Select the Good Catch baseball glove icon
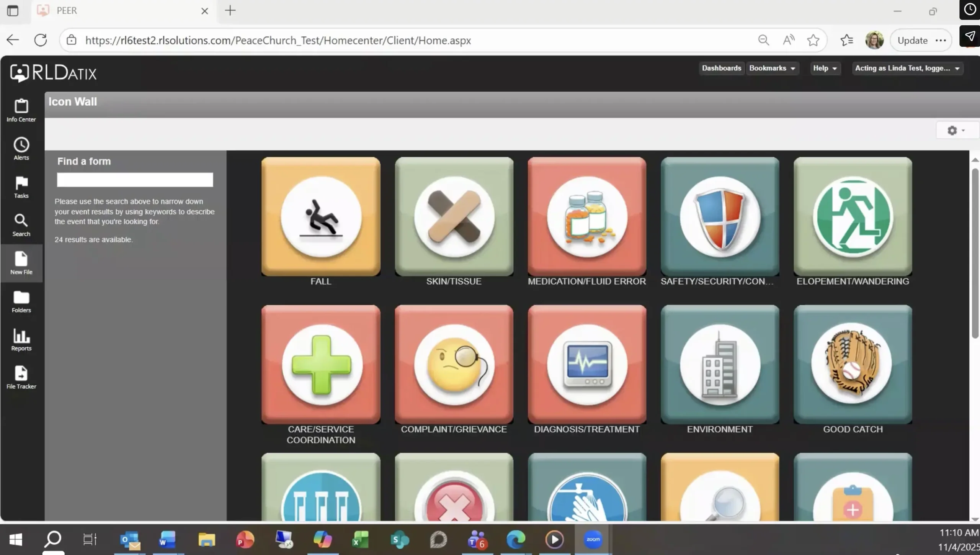Viewport: 980px width, 555px height. coord(853,364)
